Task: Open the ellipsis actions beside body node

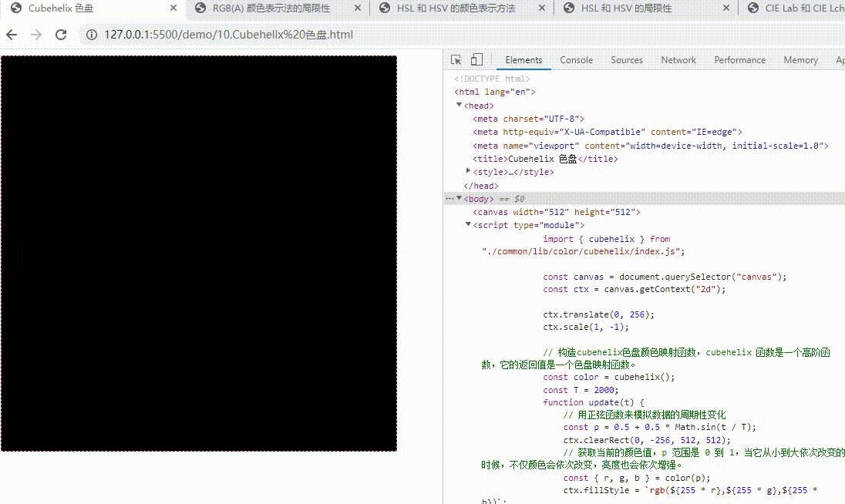Action: click(449, 199)
